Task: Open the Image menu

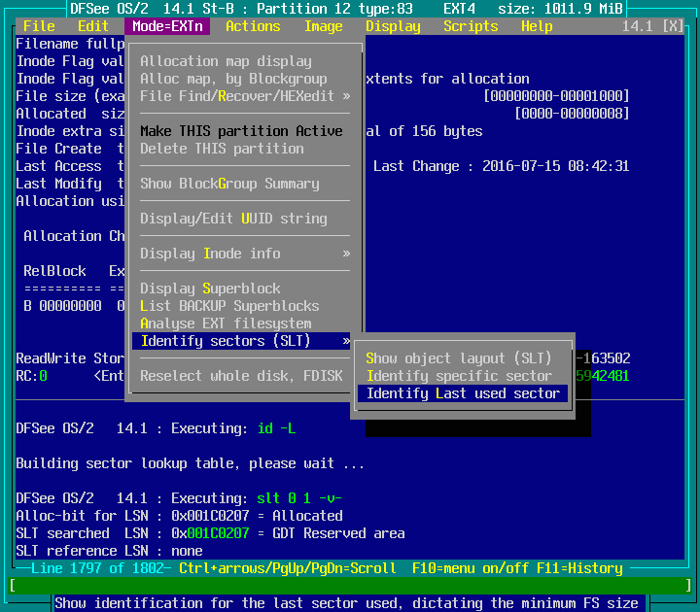Action: pos(323,26)
